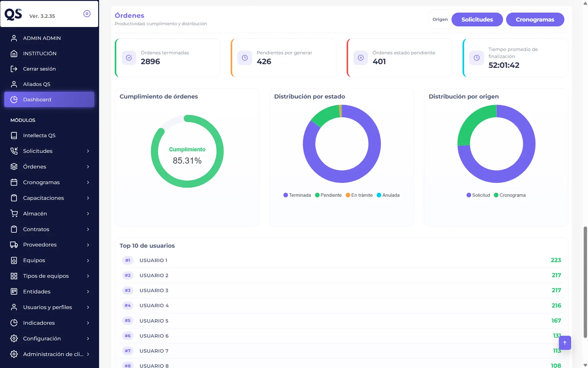Viewport: 588px width, 368px height.
Task: Open INSTITUCIÓN via its home icon
Action: [x=14, y=53]
